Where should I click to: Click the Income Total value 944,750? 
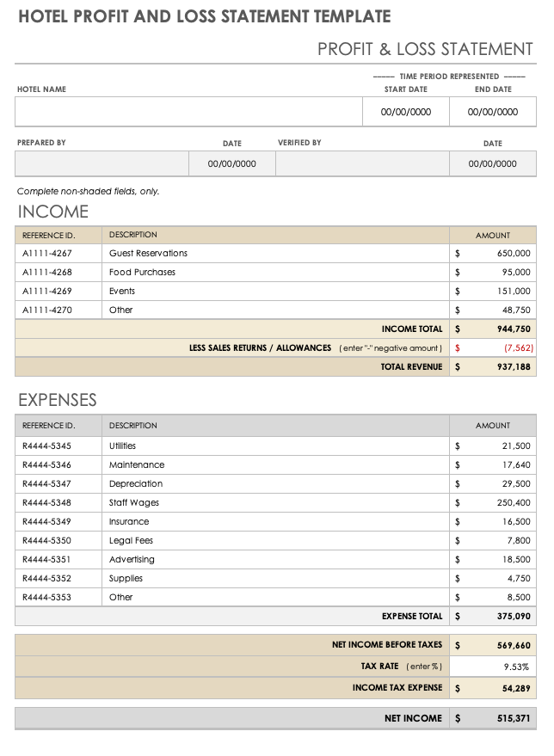point(513,329)
